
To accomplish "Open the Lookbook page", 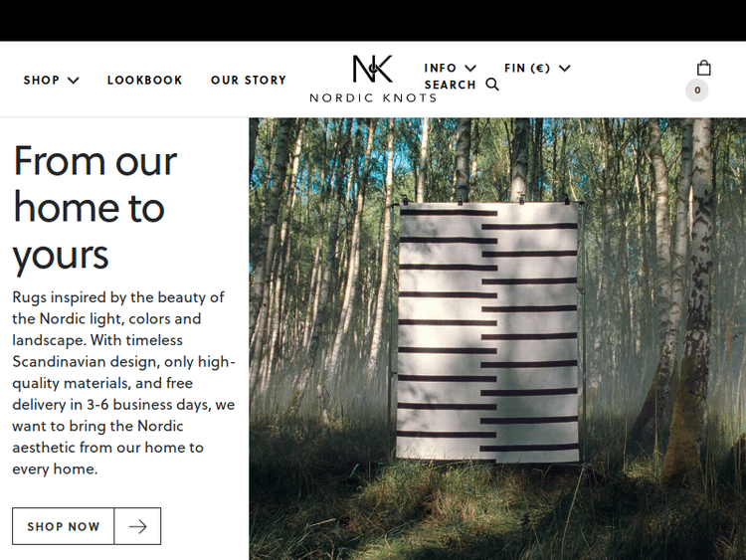I will [x=144, y=80].
